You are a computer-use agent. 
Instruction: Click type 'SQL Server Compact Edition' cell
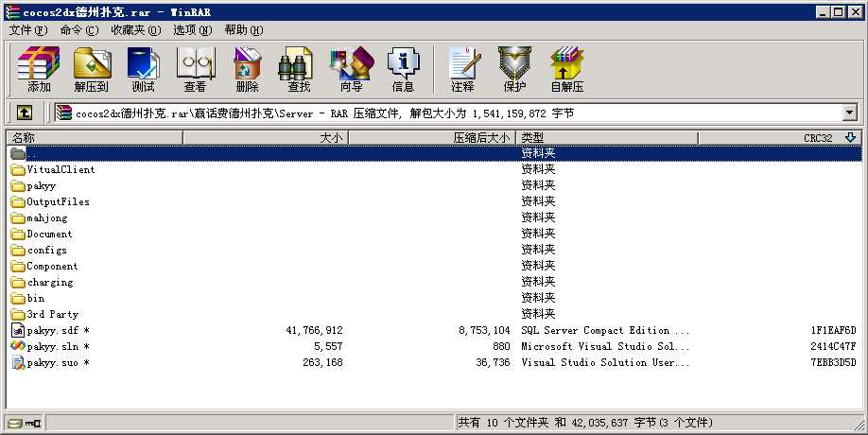tap(605, 330)
